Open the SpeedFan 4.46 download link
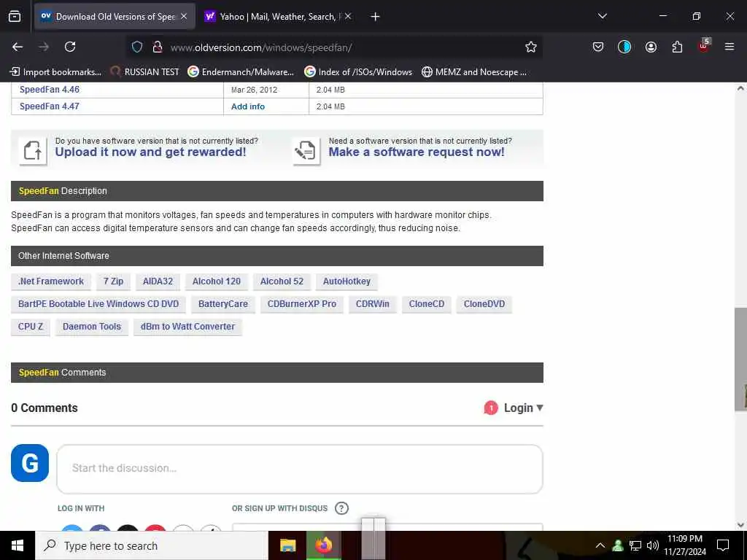Viewport: 747px width, 560px height. [x=50, y=90]
